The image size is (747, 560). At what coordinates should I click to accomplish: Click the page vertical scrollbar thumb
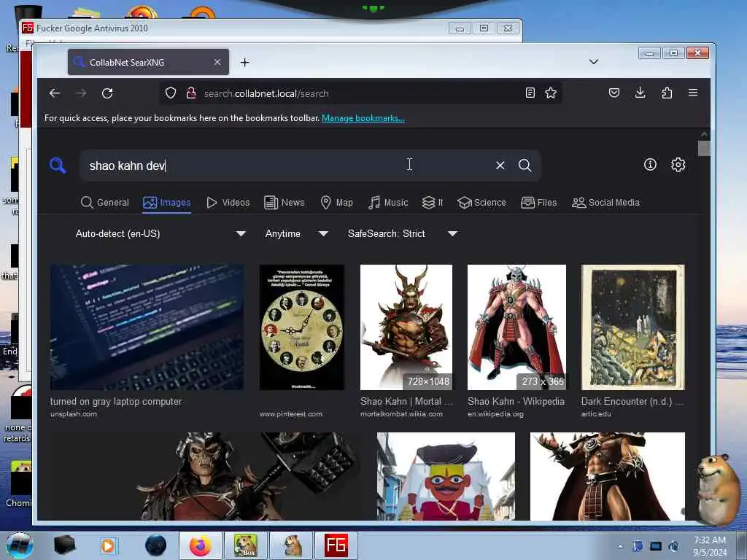click(704, 148)
